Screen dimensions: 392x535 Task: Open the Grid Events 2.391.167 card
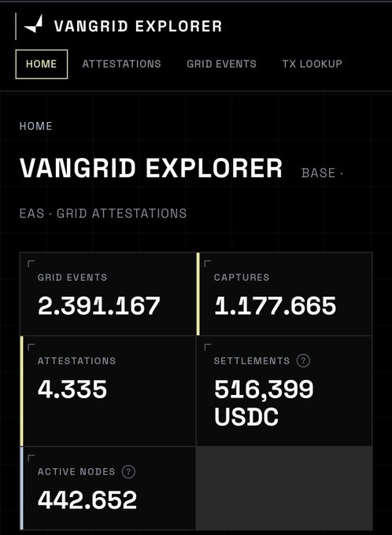click(108, 293)
